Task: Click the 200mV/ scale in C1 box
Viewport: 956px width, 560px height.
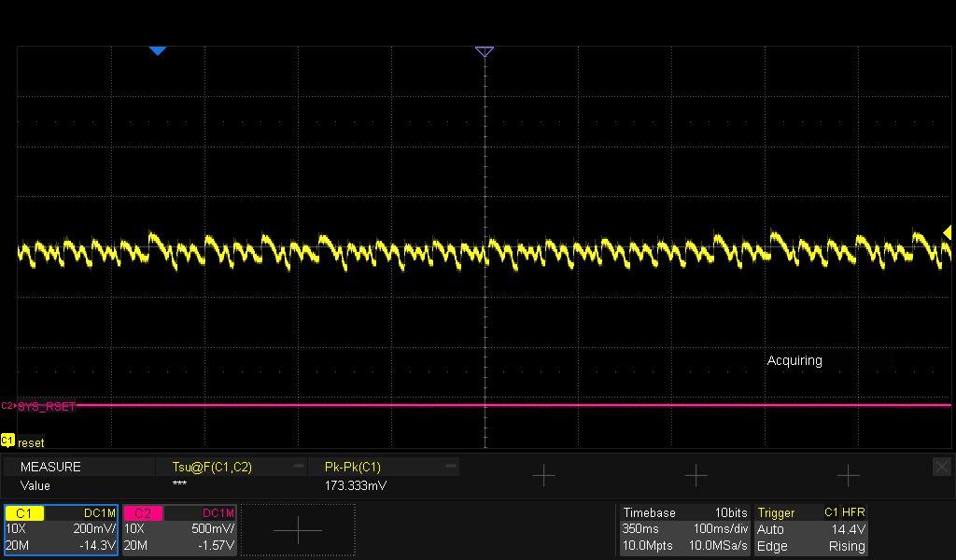Action: click(x=93, y=528)
